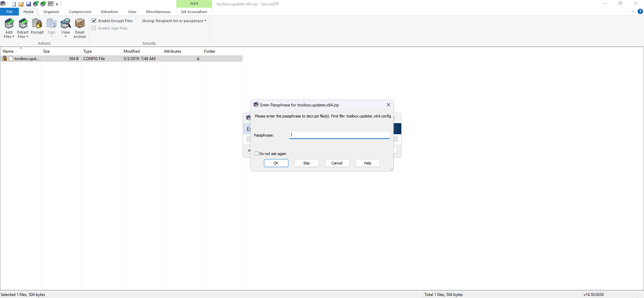This screenshot has width=644, height=298.
Task: Switch to the Home tab
Action: point(29,12)
